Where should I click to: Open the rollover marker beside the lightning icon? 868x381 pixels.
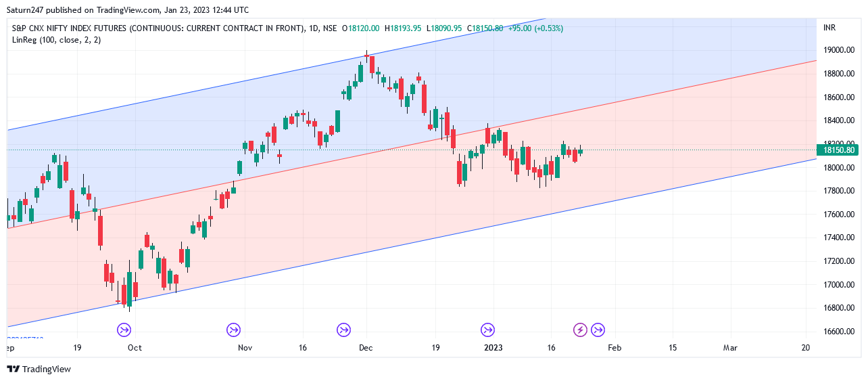(598, 330)
